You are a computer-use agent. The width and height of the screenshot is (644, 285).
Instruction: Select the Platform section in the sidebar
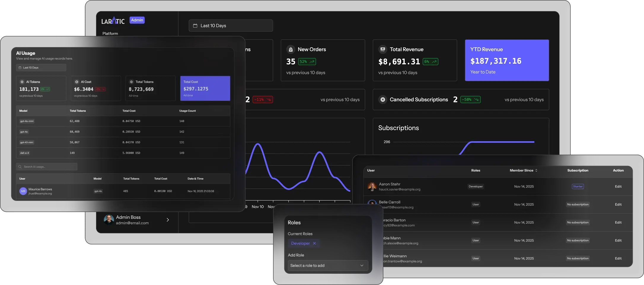pos(110,33)
